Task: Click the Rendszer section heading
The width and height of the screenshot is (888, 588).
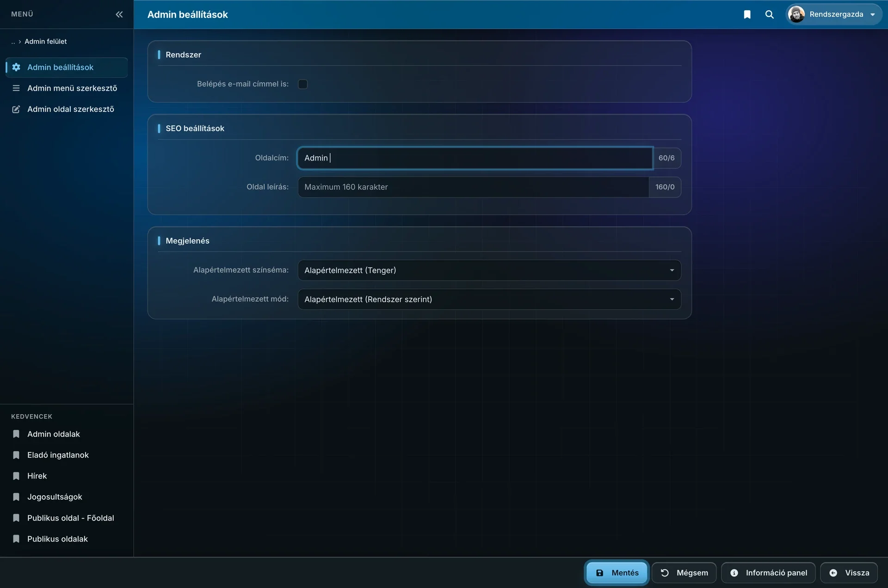Action: pyautogui.click(x=183, y=55)
